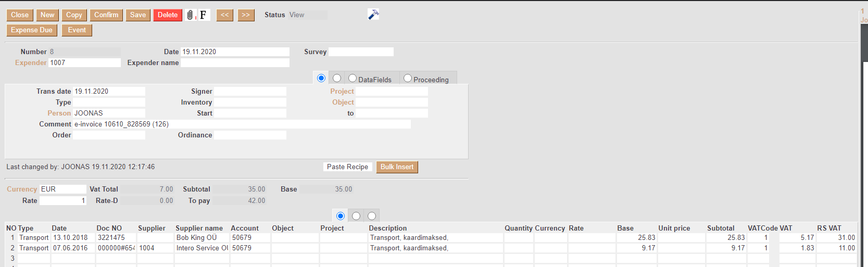Click Account cell 50679 in row 1
The image size is (868, 267).
[250, 237]
